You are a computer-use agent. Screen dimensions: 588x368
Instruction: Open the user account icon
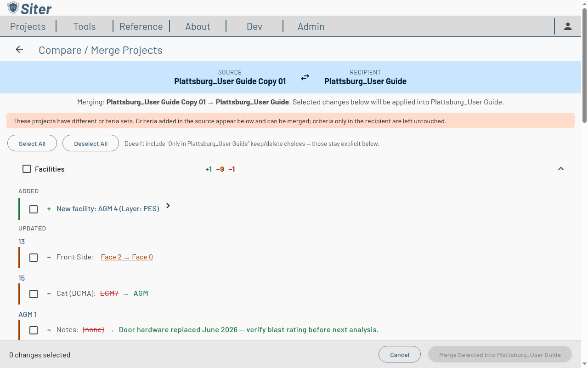(568, 26)
